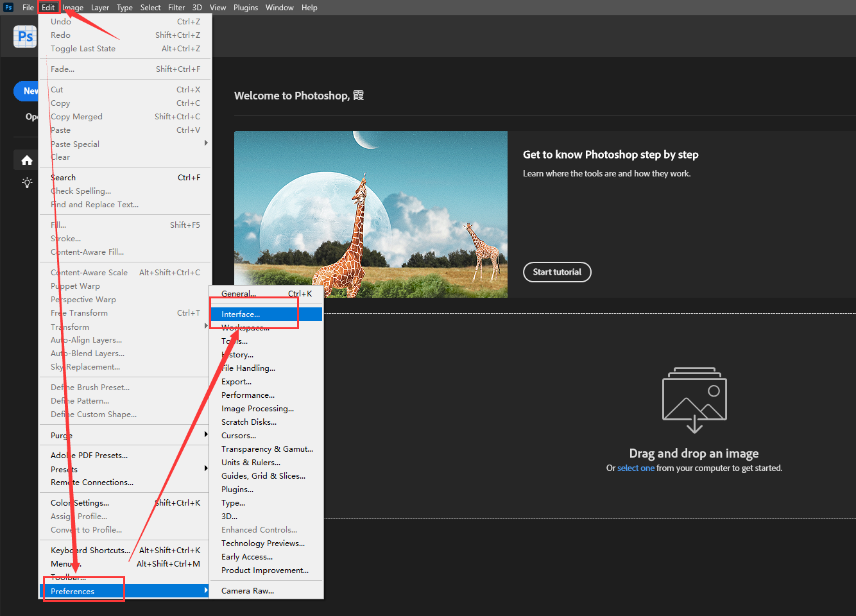Click the Photoshop app icon in title bar
Screen dimensions: 856x616
pyautogui.click(x=8, y=8)
